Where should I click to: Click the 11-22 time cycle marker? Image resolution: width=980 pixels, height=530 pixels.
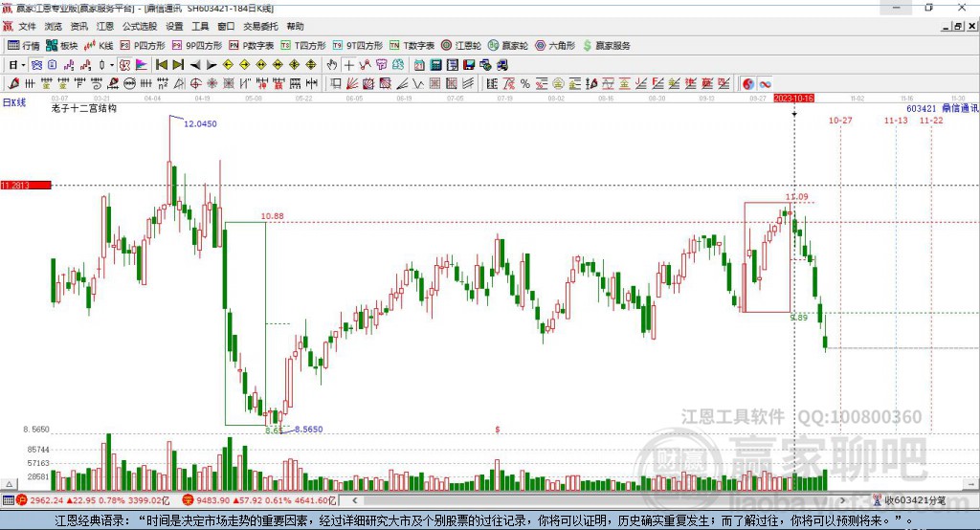pos(931,120)
